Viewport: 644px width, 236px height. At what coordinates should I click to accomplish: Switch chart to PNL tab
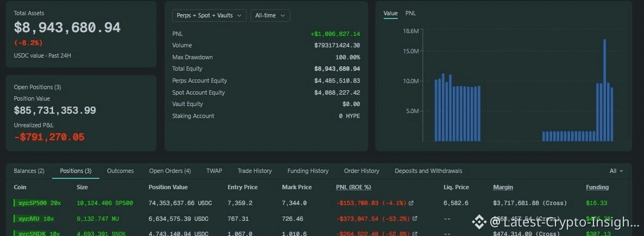(x=411, y=13)
